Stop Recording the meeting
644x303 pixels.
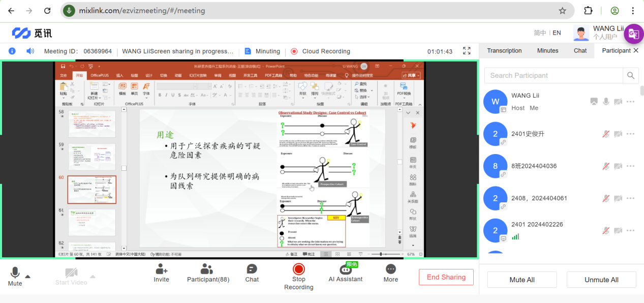pyautogui.click(x=298, y=269)
